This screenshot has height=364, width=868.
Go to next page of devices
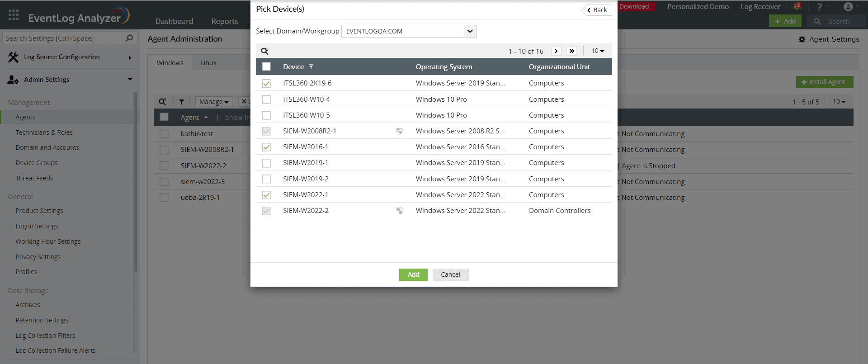(556, 51)
